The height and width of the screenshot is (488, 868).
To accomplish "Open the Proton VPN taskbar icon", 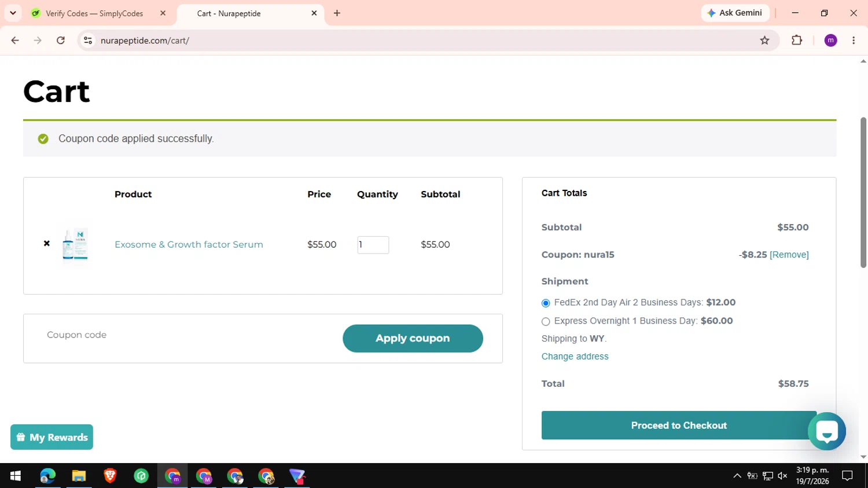I will click(x=297, y=476).
